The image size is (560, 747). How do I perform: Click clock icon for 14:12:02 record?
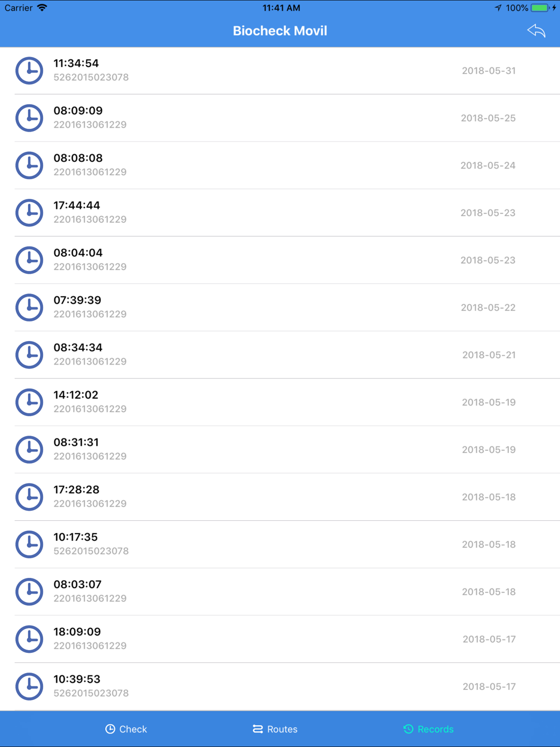tap(29, 402)
